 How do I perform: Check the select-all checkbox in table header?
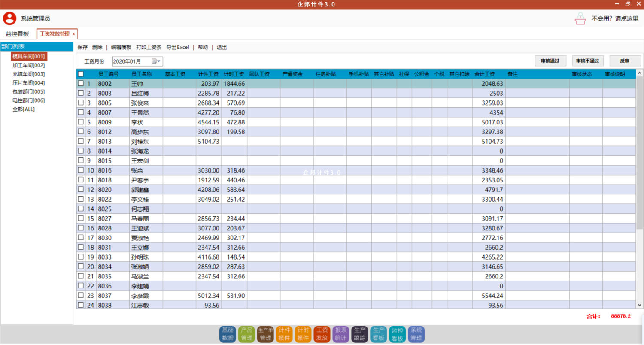[81, 74]
